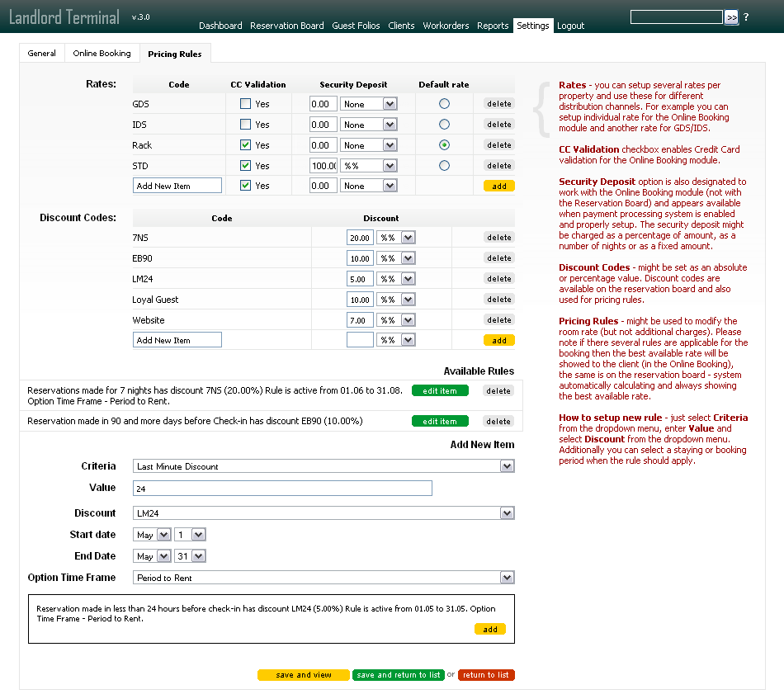Switch to the General tab
The height and width of the screenshot is (699, 784).
(41, 53)
